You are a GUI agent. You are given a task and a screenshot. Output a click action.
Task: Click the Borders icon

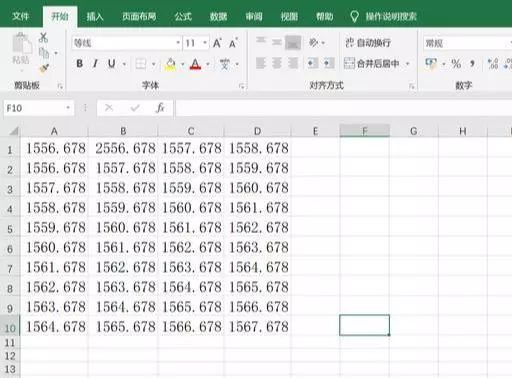141,64
